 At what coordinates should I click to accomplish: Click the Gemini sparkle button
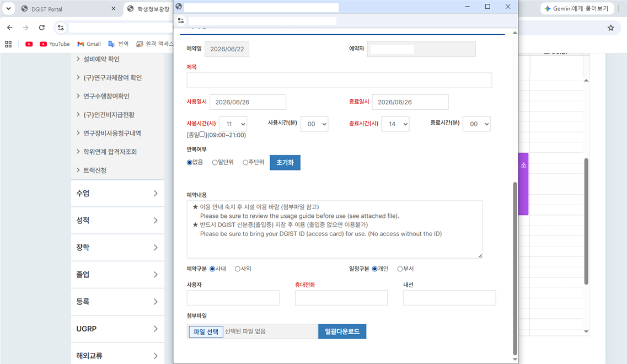[x=577, y=8]
